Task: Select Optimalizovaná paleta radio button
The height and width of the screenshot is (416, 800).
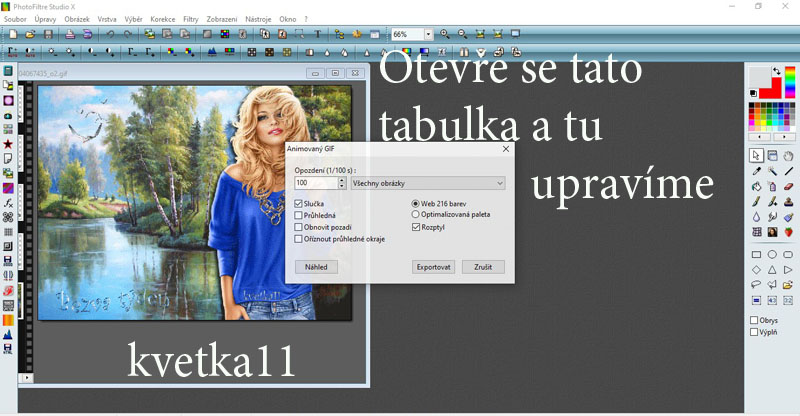Action: tap(415, 214)
